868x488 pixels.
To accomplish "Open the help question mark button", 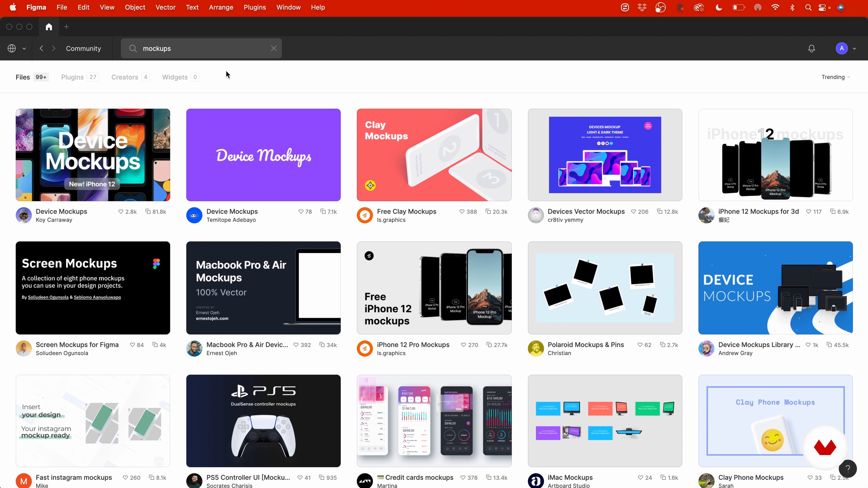I will coord(848,469).
